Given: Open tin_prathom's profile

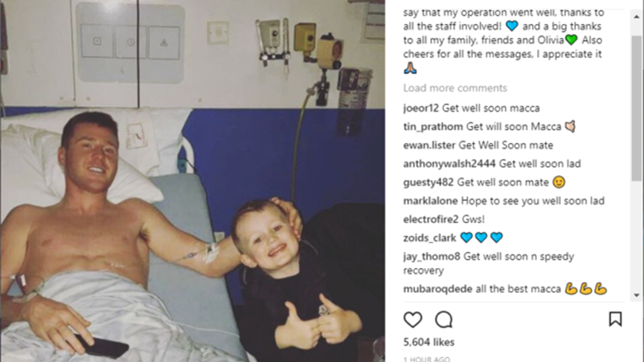Looking at the screenshot, I should (434, 127).
